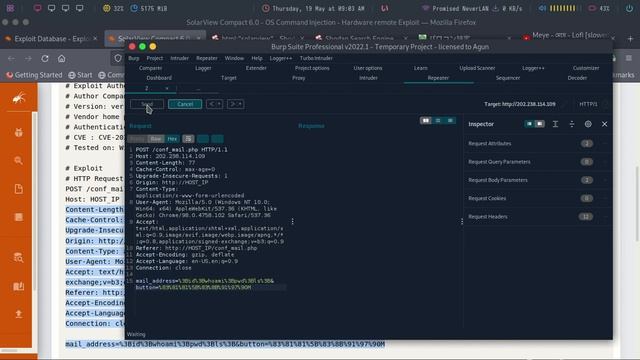
Task: Expand the Request Body Parameters section
Action: (x=538, y=180)
